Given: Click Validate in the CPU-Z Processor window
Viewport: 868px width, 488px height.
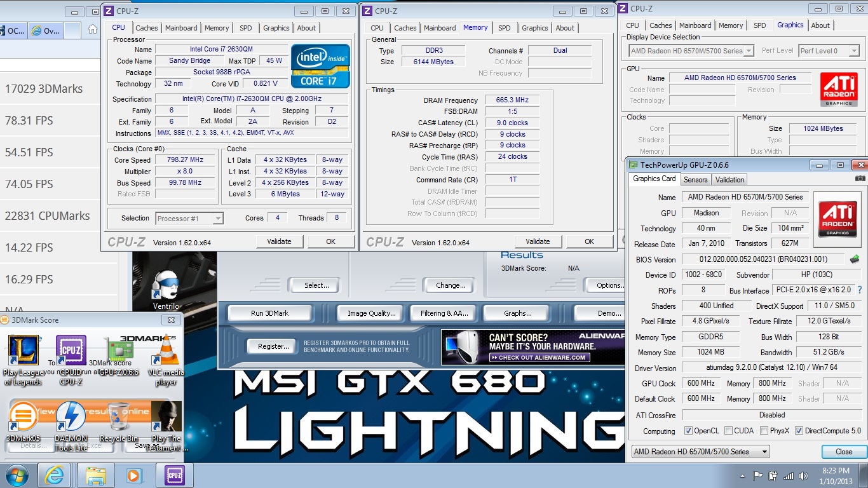Looking at the screenshot, I should click(279, 241).
